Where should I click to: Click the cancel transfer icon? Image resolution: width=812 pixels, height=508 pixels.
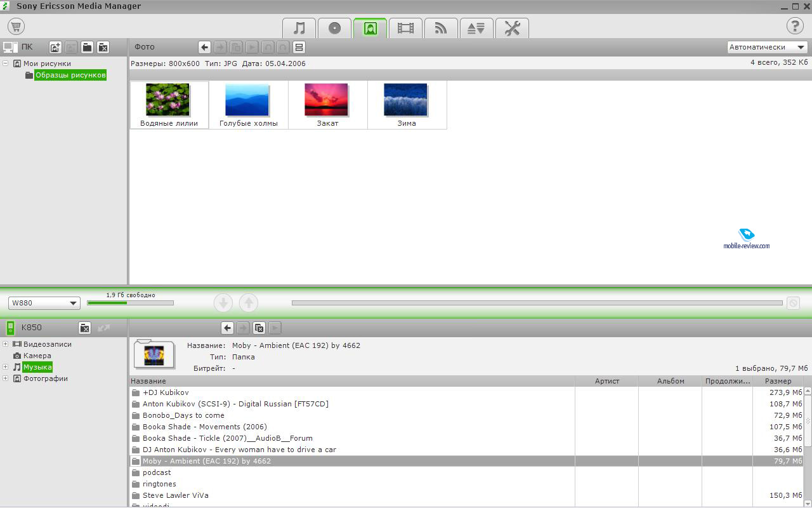793,303
